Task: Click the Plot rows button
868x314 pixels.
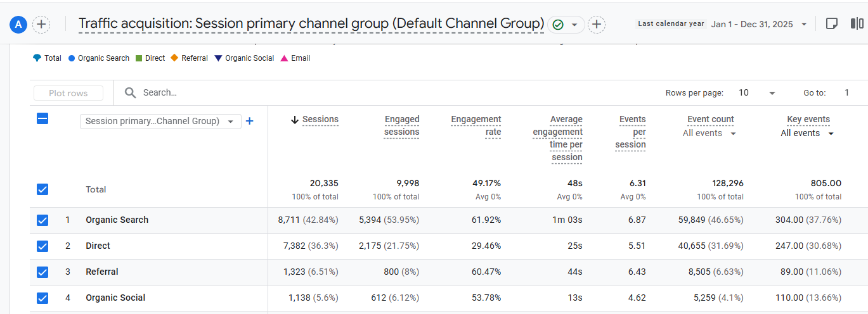Action: tap(68, 93)
